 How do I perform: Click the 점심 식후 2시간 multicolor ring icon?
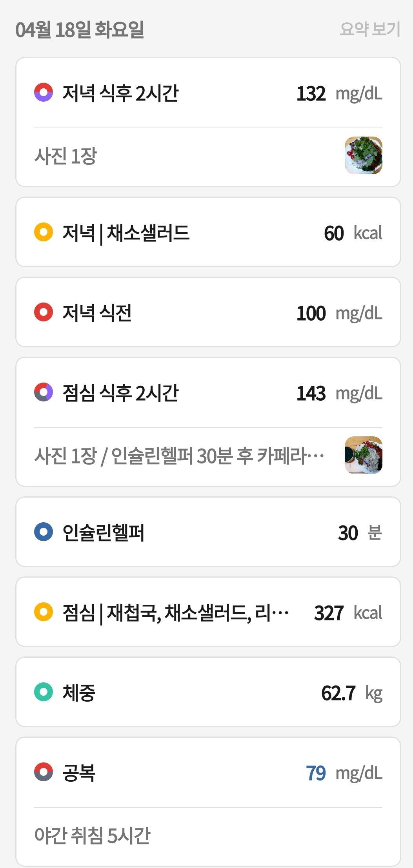pyautogui.click(x=44, y=392)
